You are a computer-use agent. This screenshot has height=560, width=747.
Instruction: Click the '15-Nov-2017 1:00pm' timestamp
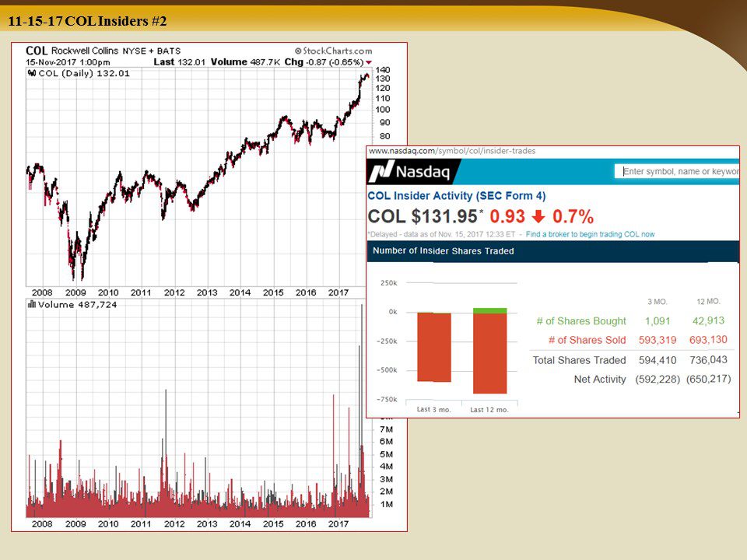tap(68, 62)
